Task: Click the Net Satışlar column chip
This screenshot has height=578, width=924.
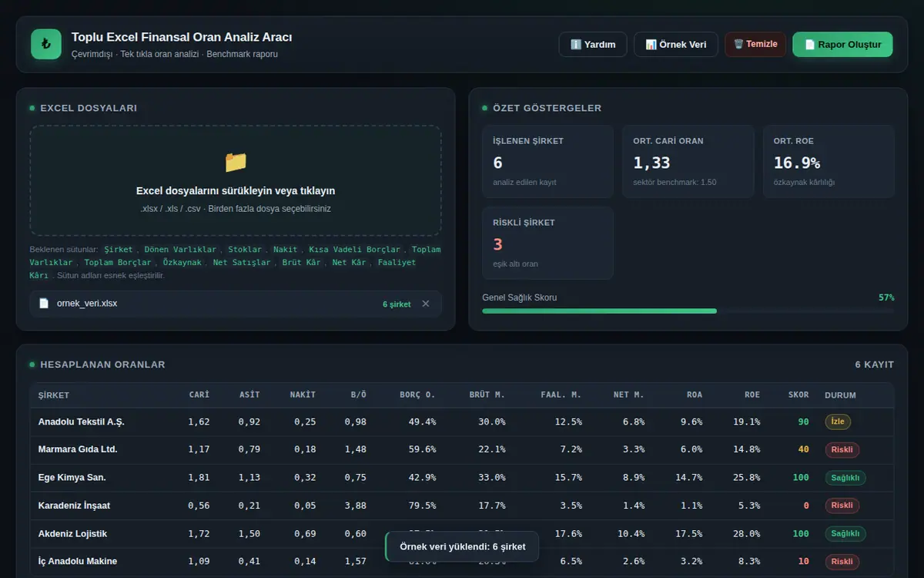Action: click(x=242, y=263)
